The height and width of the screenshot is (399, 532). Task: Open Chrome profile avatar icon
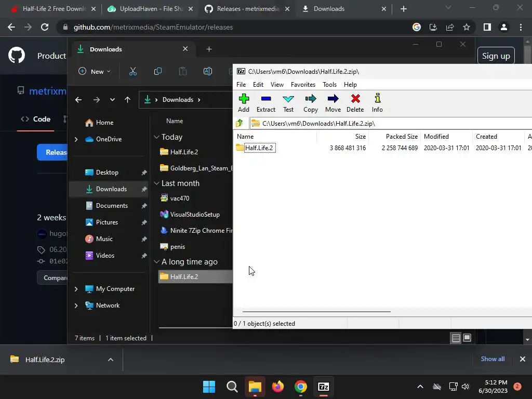pyautogui.click(x=504, y=27)
